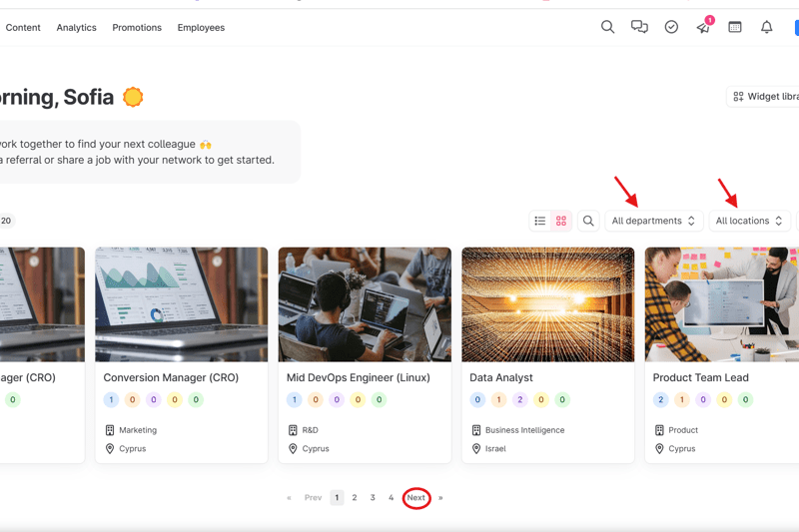Click R&D department building icon

coord(293,430)
